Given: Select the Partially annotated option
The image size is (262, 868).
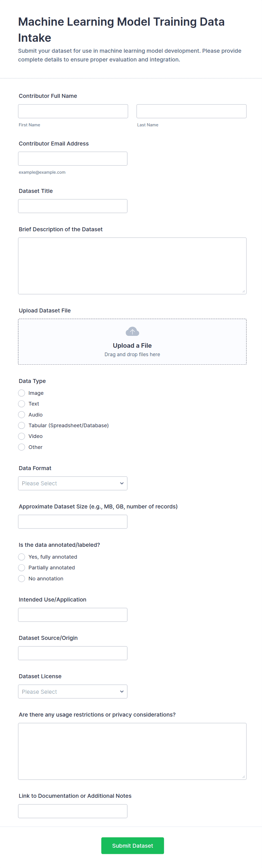Looking at the screenshot, I should tap(22, 567).
